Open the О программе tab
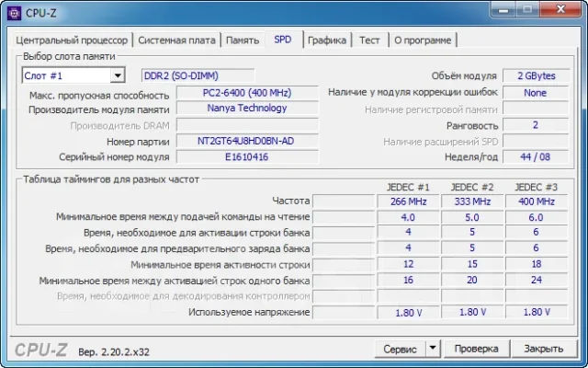 423,40
